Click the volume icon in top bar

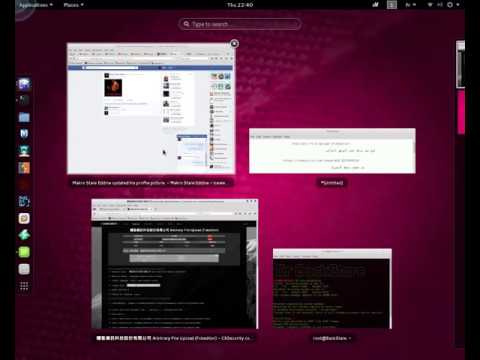pos(440,5)
